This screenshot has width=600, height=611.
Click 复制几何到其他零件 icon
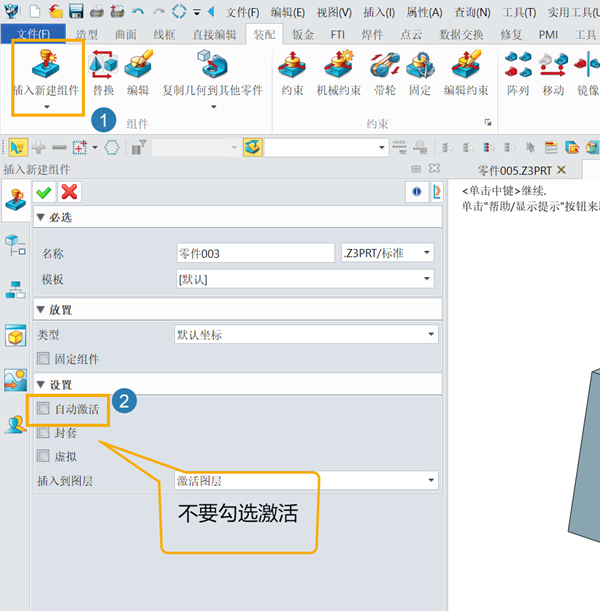pos(212,63)
